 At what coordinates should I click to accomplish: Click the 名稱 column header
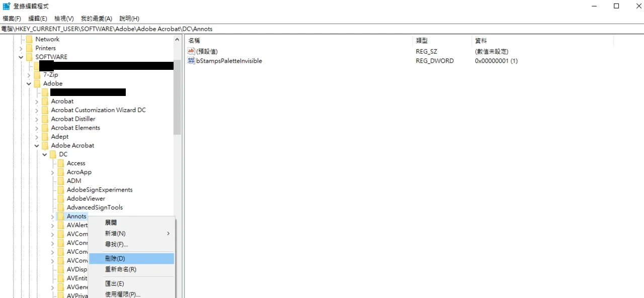tap(299, 41)
